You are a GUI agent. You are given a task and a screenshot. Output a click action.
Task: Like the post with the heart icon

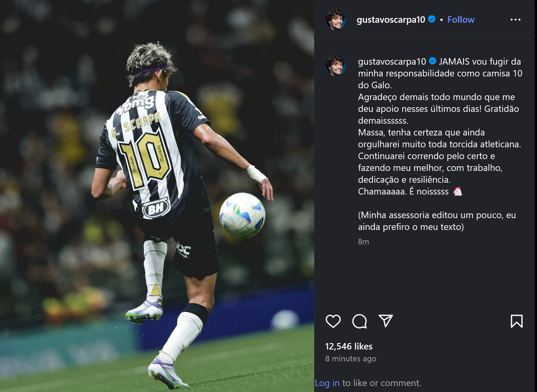tap(333, 321)
